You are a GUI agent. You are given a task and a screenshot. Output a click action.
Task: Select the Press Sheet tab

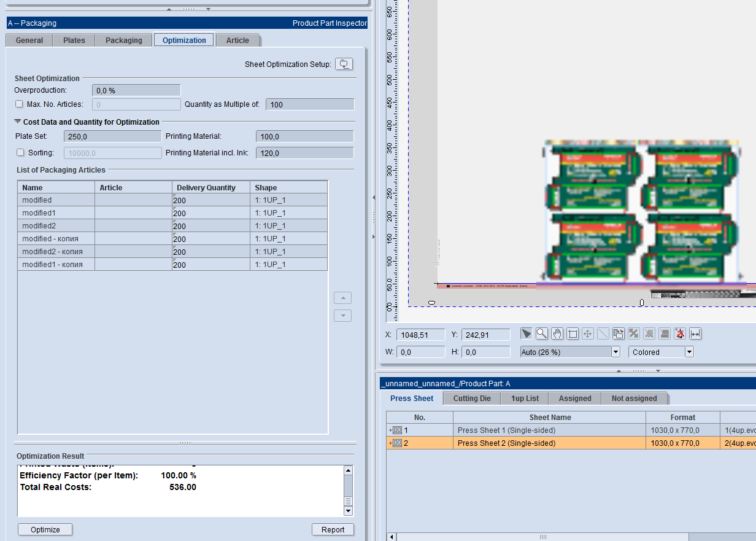click(412, 398)
